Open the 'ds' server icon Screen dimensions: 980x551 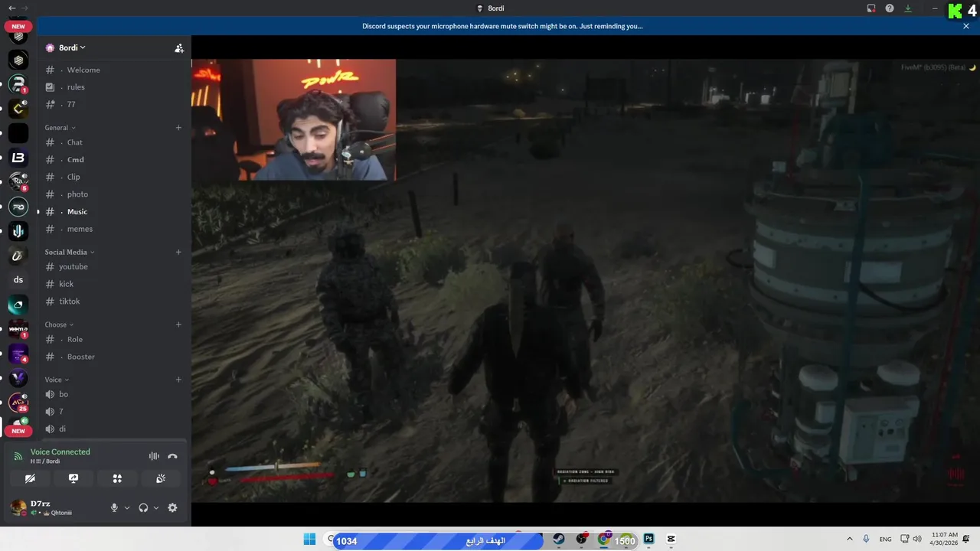[x=18, y=280]
